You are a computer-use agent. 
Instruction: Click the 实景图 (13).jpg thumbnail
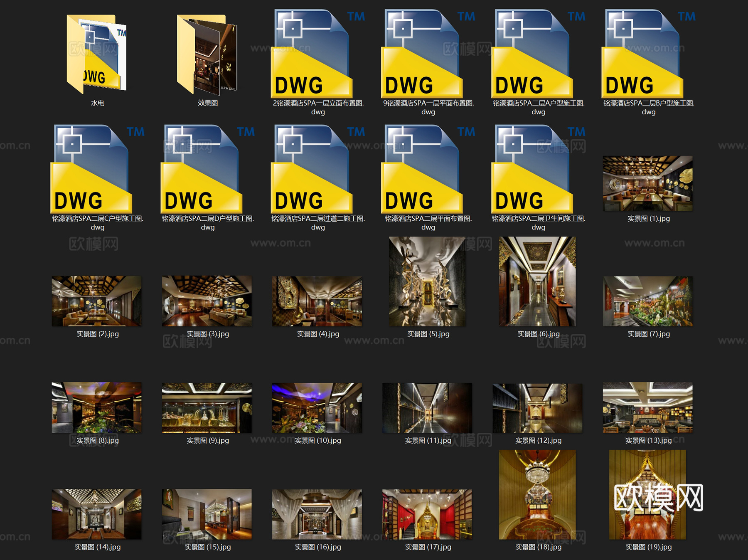tap(648, 407)
